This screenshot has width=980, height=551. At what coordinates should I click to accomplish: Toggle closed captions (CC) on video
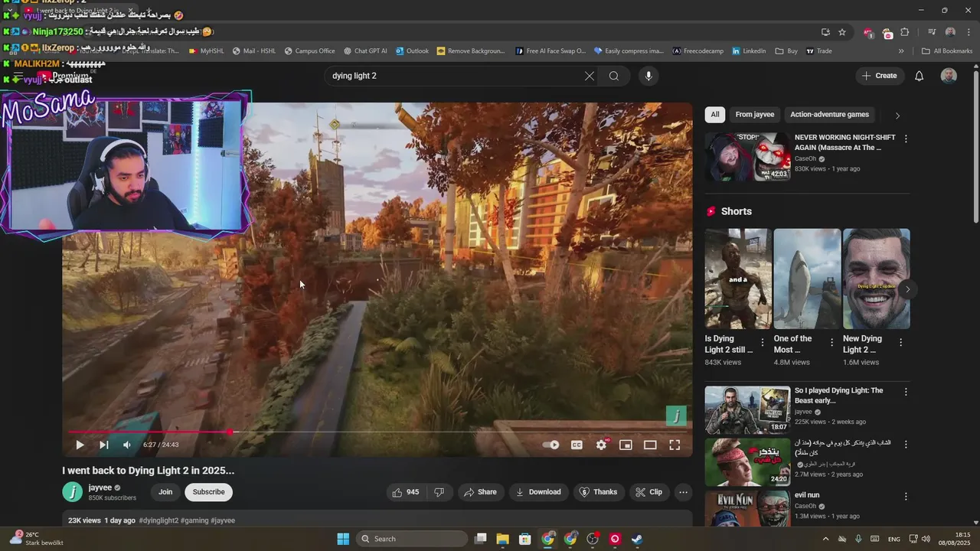coord(577,445)
